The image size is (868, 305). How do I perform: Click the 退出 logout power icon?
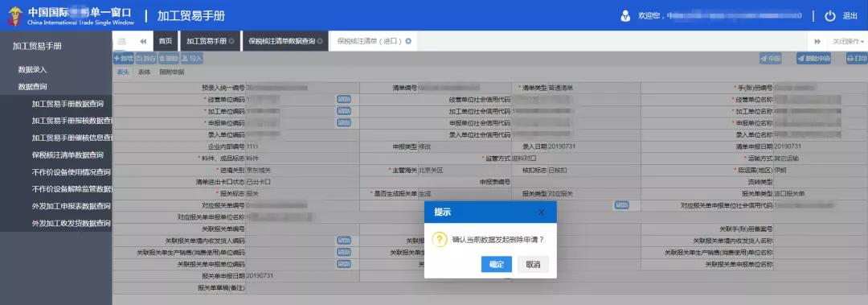point(829,16)
